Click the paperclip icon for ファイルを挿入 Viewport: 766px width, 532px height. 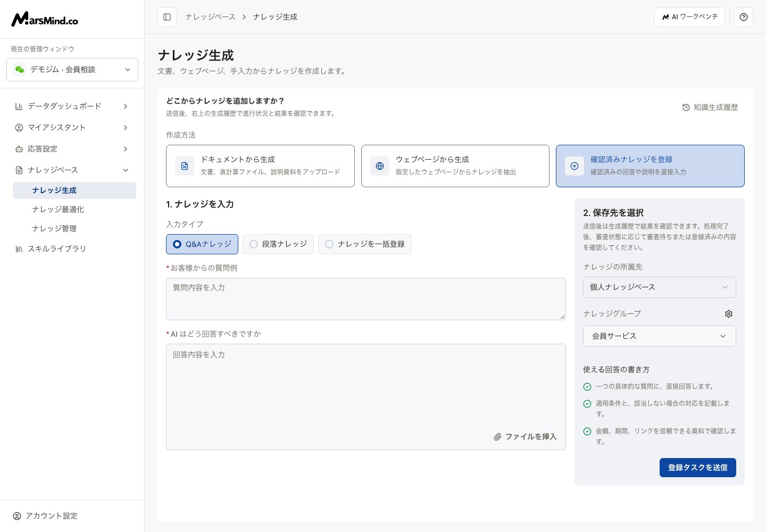coord(498,437)
